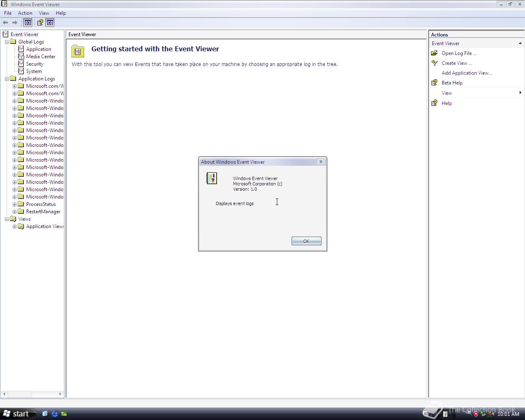The width and height of the screenshot is (525, 420).
Task: Select the Event Viewer root tree label
Action: pyautogui.click(x=24, y=34)
